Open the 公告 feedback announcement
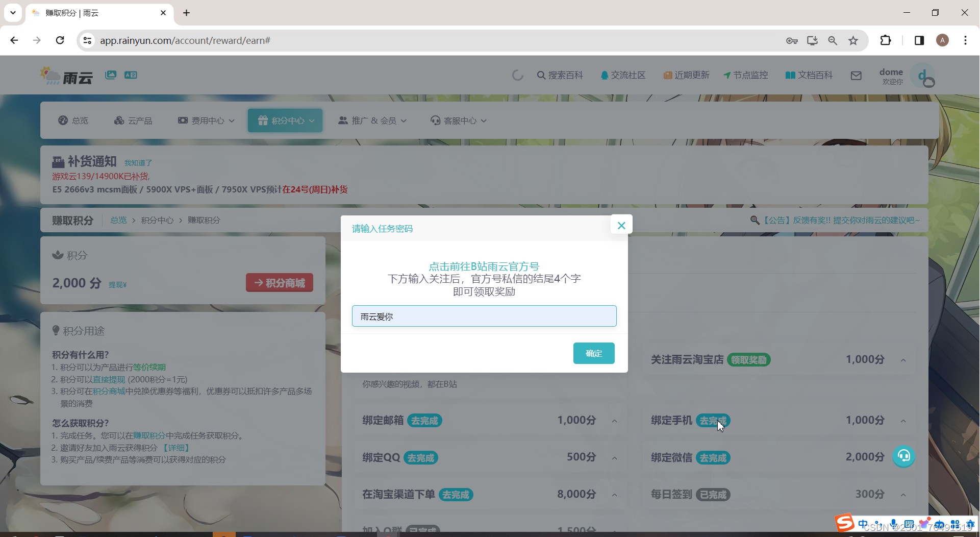Viewport: 980px width, 537px height. tap(836, 220)
